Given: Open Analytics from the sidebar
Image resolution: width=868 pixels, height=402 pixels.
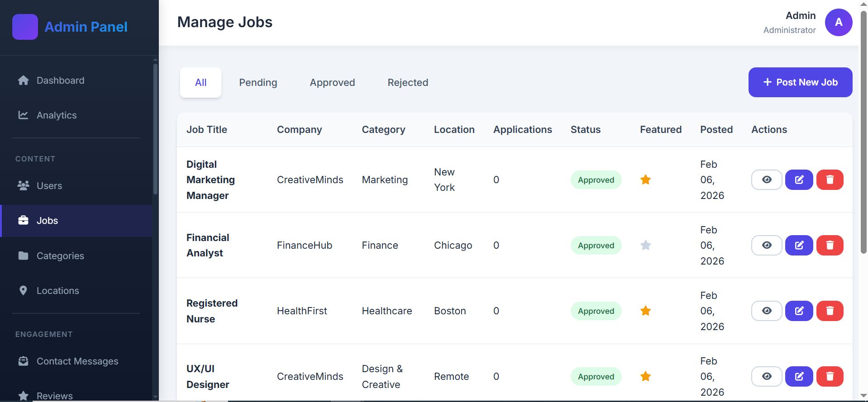Looking at the screenshot, I should pos(57,115).
